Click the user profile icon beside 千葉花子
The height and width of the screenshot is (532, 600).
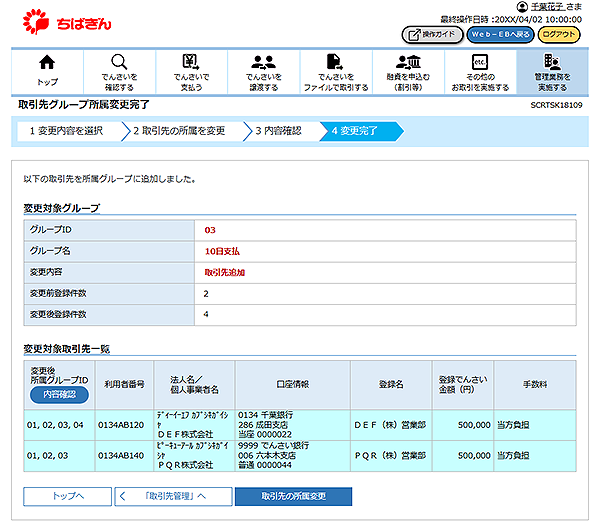click(x=522, y=7)
